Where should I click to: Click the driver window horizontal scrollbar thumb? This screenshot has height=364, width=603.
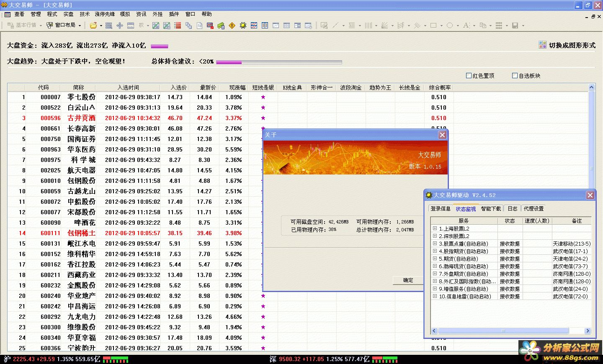[x=503, y=331]
